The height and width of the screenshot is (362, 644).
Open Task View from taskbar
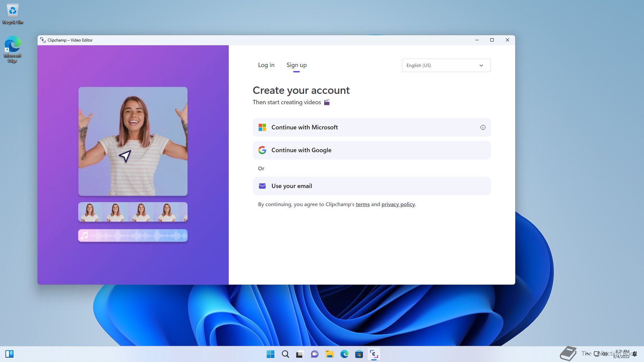point(300,354)
